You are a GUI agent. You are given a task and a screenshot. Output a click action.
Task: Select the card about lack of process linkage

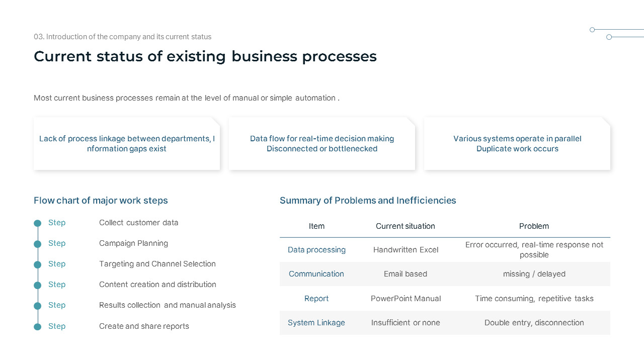coord(127,144)
